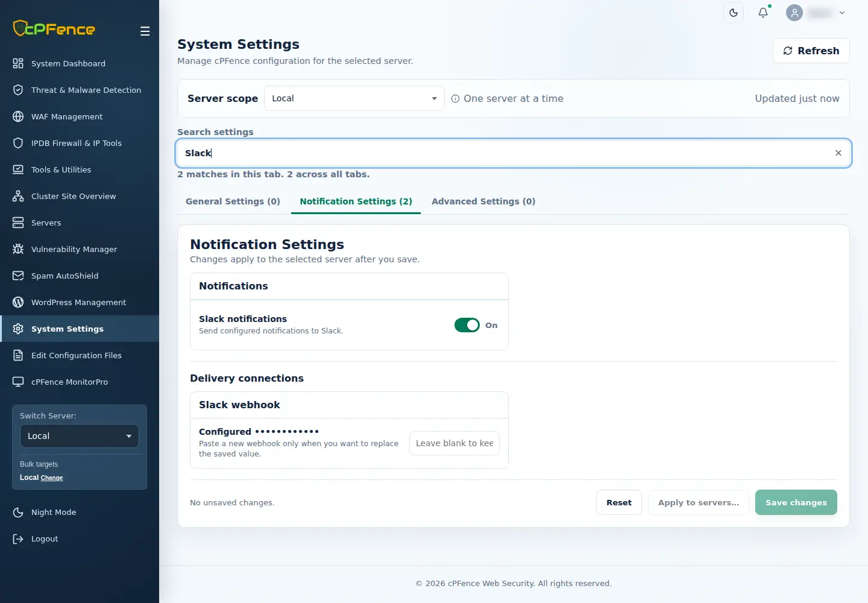The width and height of the screenshot is (868, 603).
Task: Click the WAF Management globe icon
Action: (x=18, y=116)
